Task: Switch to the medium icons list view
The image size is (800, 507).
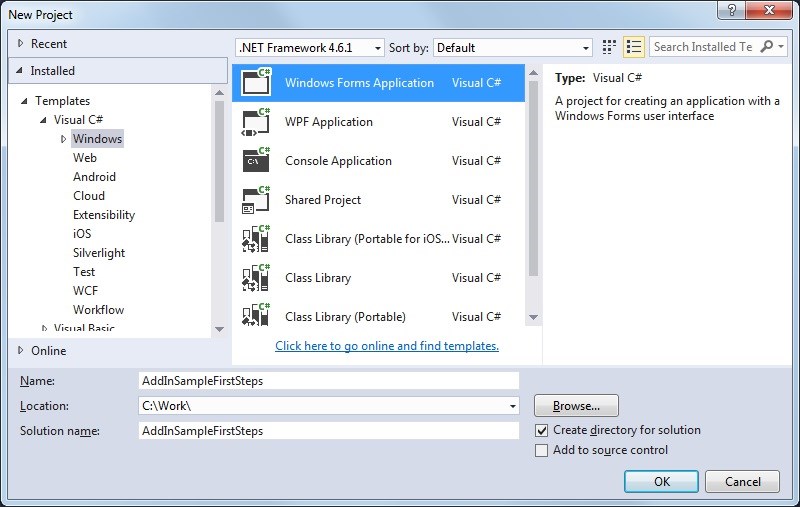Action: point(634,47)
